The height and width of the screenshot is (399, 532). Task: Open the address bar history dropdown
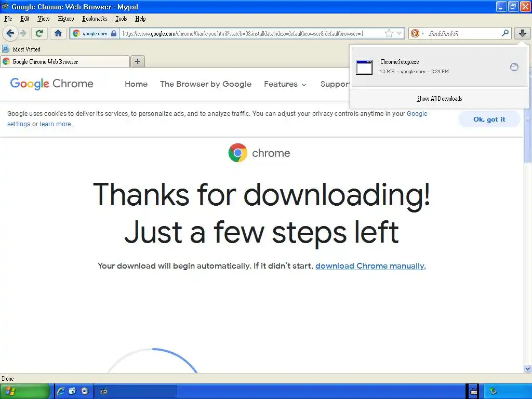[x=400, y=33]
